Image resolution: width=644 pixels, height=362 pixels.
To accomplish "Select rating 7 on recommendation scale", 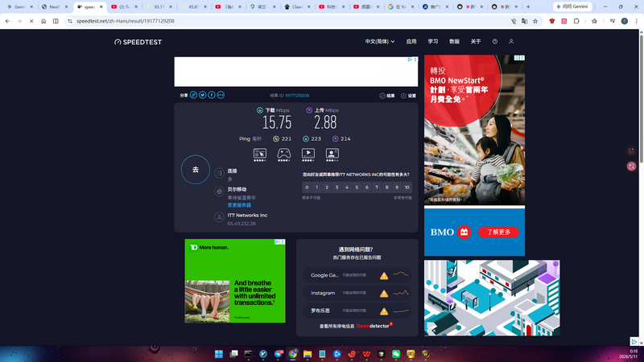I will click(377, 187).
